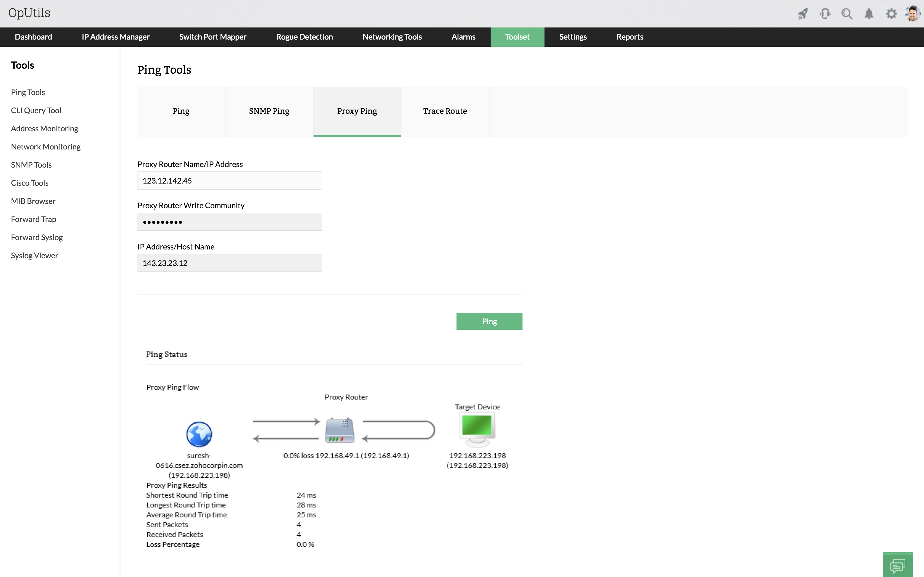Switch to the SNMP Ping tab
This screenshot has height=577, width=924.
pyautogui.click(x=269, y=111)
